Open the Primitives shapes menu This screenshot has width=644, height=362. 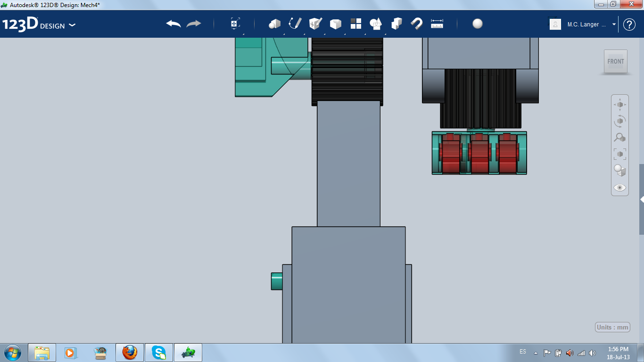point(274,24)
